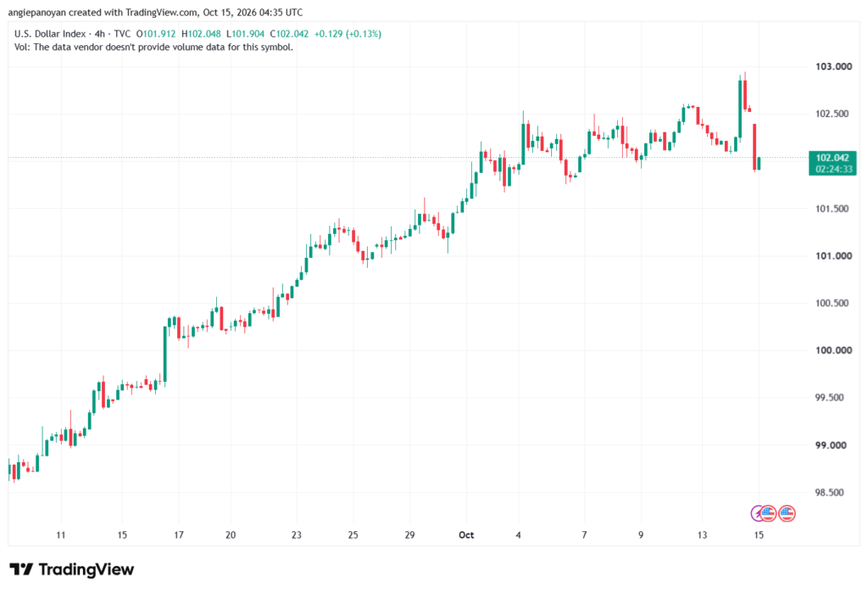This screenshot has width=868, height=593.
Task: Select the close value C102.042 in the header
Action: [290, 34]
